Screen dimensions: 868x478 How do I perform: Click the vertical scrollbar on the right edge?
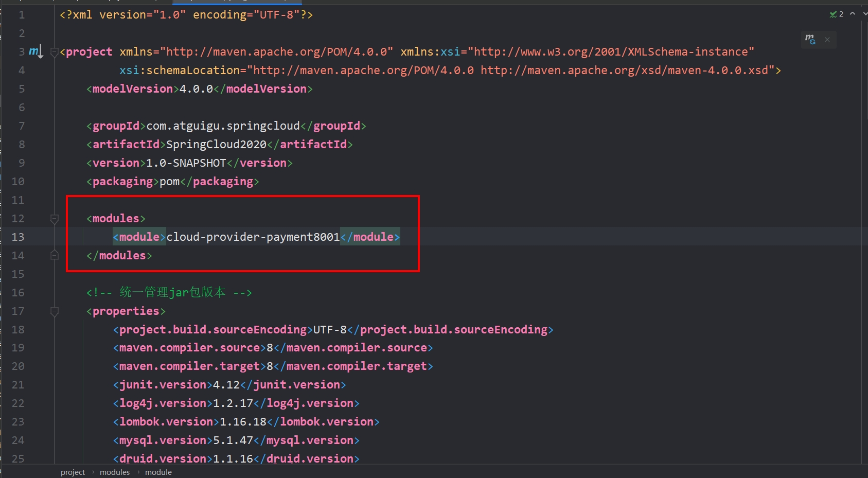(x=864, y=232)
